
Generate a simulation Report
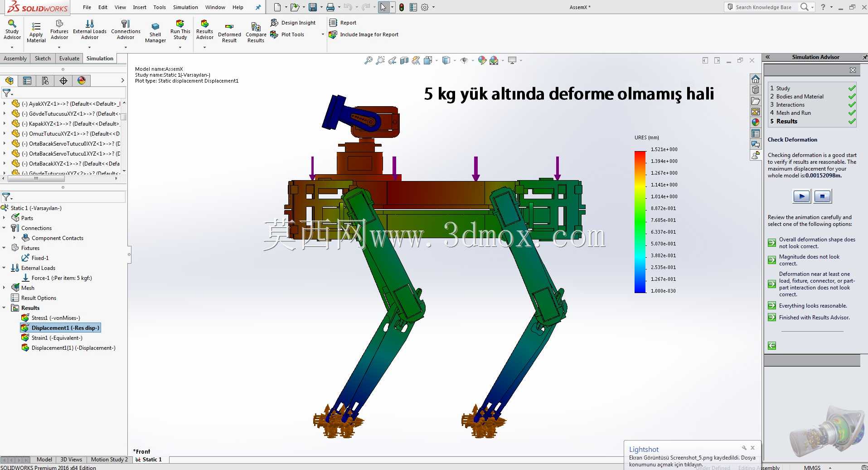343,23
